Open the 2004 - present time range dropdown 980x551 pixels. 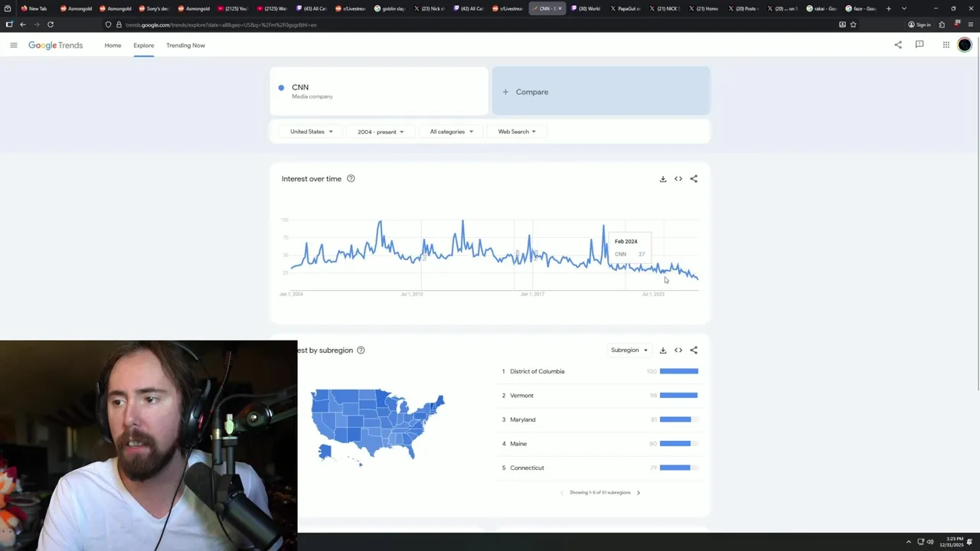pyautogui.click(x=381, y=132)
